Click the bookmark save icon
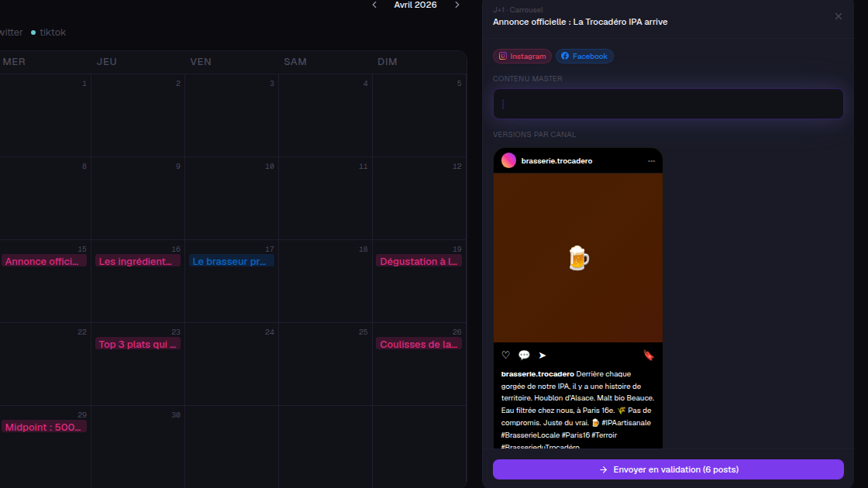 649,356
